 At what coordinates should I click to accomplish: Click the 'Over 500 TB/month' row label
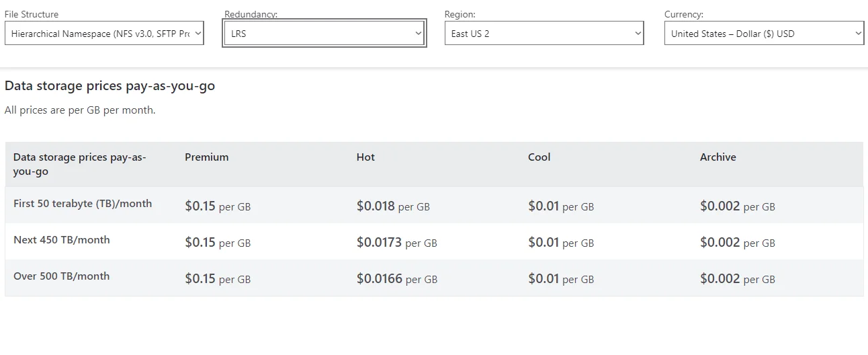62,276
